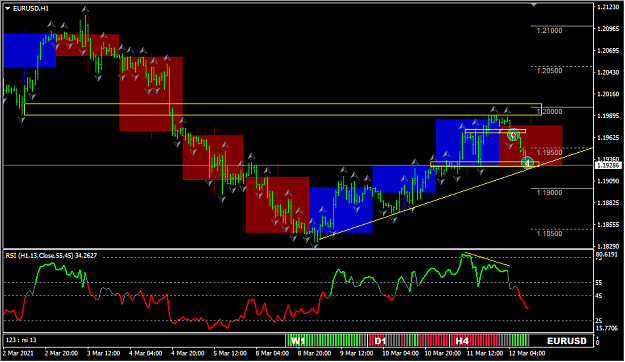625x362 pixels.
Task: Select the rising yellow trendline
Action: 456,193
